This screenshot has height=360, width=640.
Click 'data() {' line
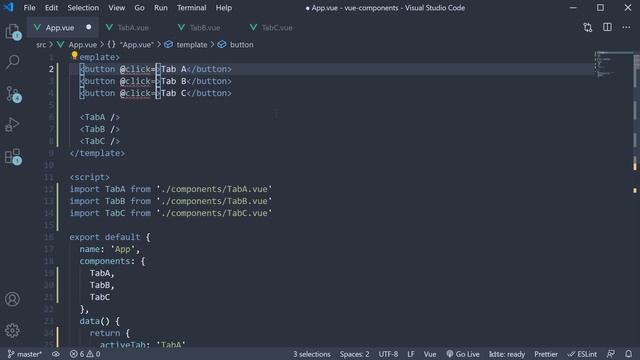pyautogui.click(x=100, y=321)
